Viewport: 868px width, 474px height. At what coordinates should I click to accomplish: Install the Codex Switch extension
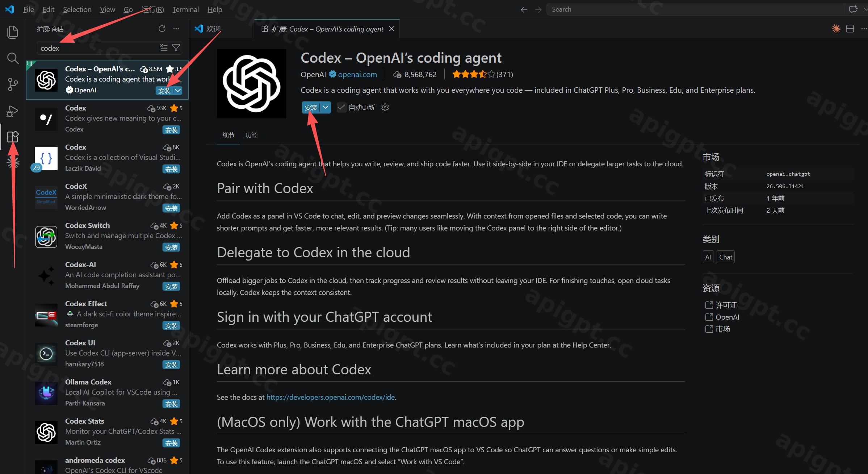coord(171,248)
